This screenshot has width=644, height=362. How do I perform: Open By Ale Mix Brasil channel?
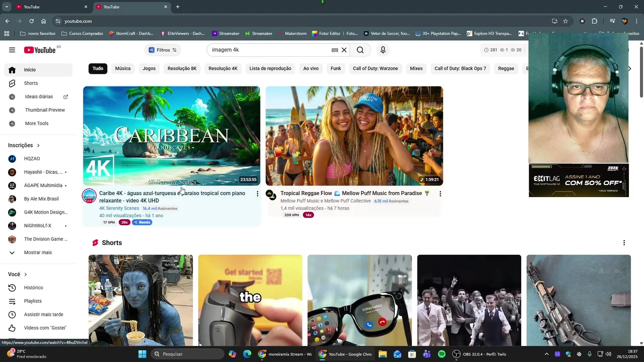coord(38,199)
